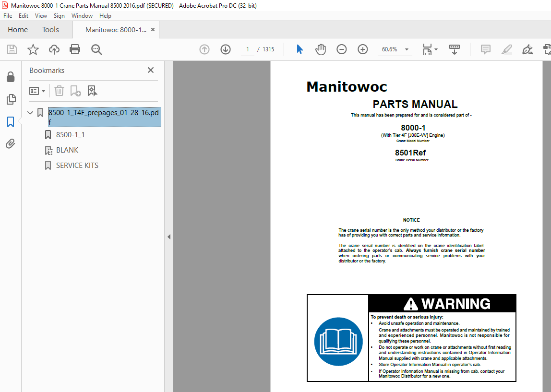This screenshot has width=551, height=392.
Task: Open the Edit menu
Action: tap(24, 16)
